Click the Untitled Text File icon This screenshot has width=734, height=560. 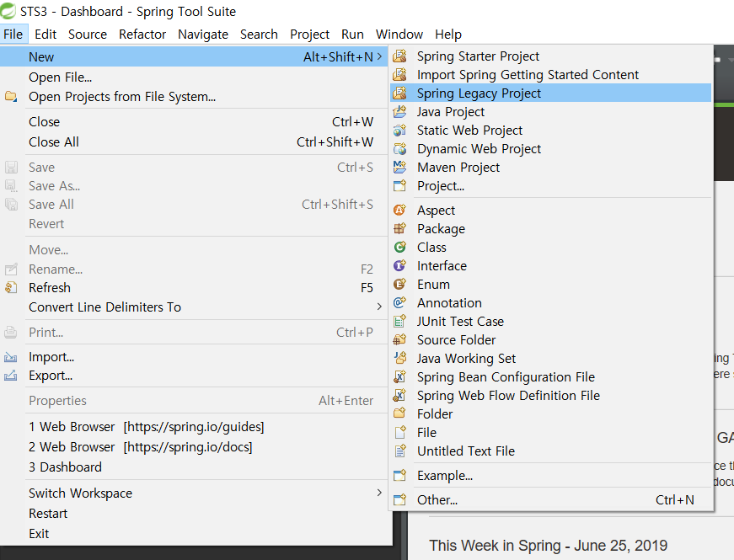point(399,451)
